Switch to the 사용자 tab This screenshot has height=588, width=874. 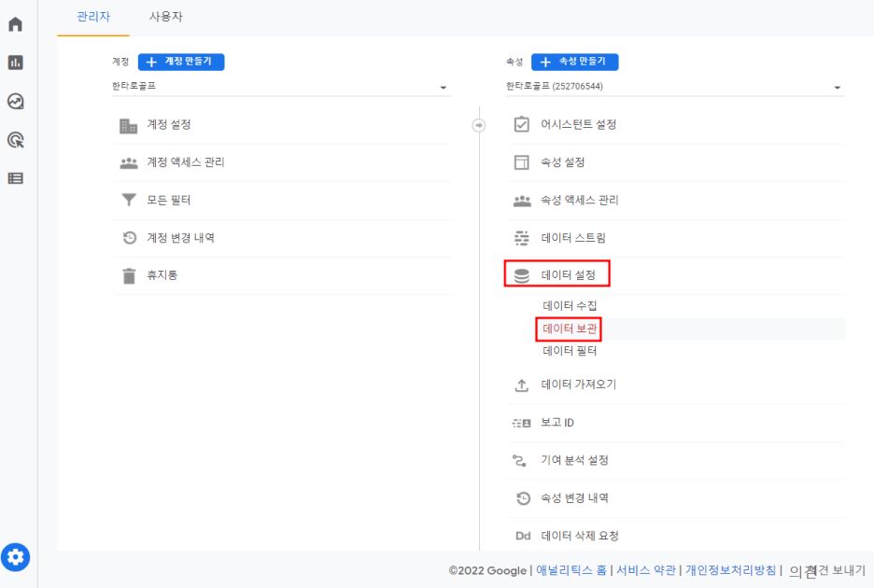click(x=165, y=17)
